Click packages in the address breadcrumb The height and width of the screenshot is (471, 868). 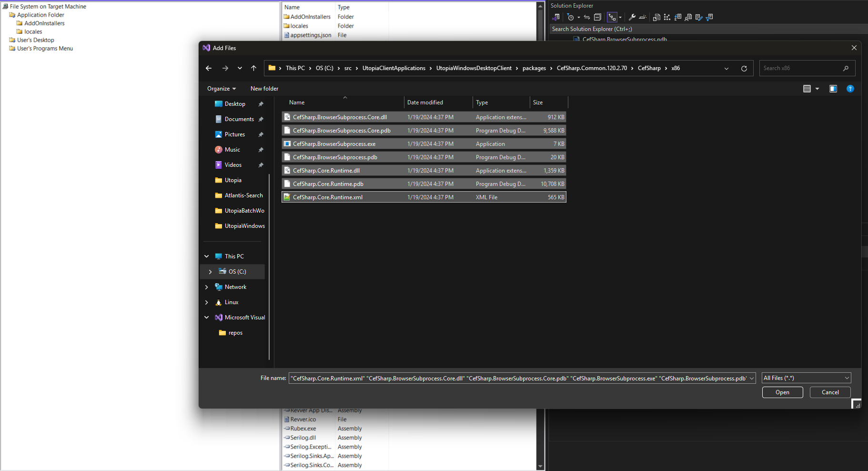coord(534,68)
